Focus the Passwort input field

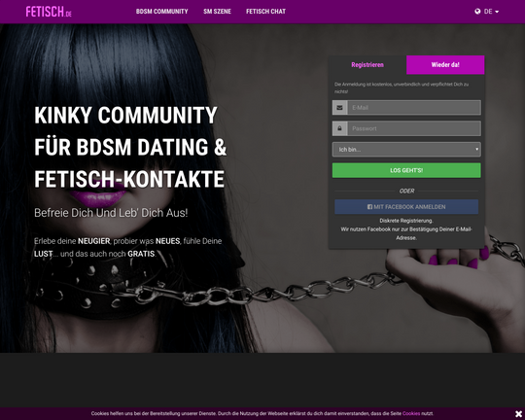[x=414, y=128]
